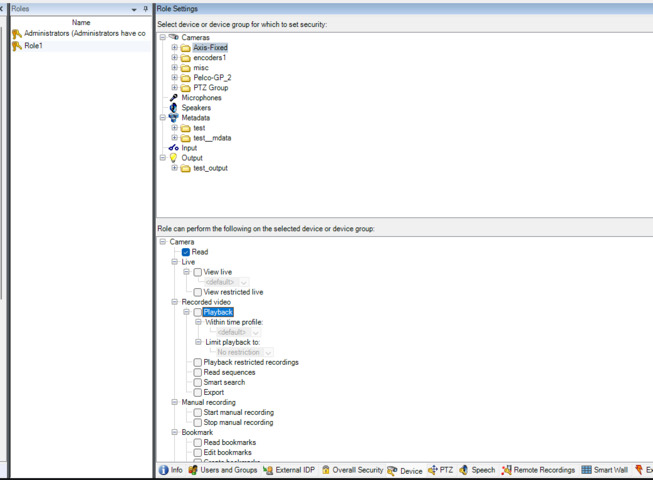Click the Cameras group icon
Screen dimensions: 653x480
[174, 37]
